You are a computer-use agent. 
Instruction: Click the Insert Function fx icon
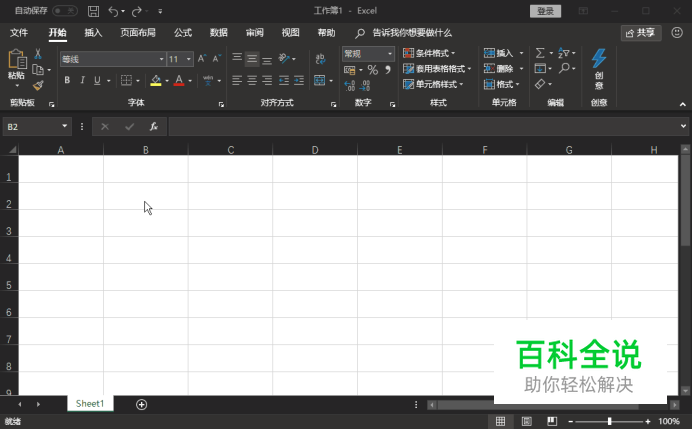[154, 127]
